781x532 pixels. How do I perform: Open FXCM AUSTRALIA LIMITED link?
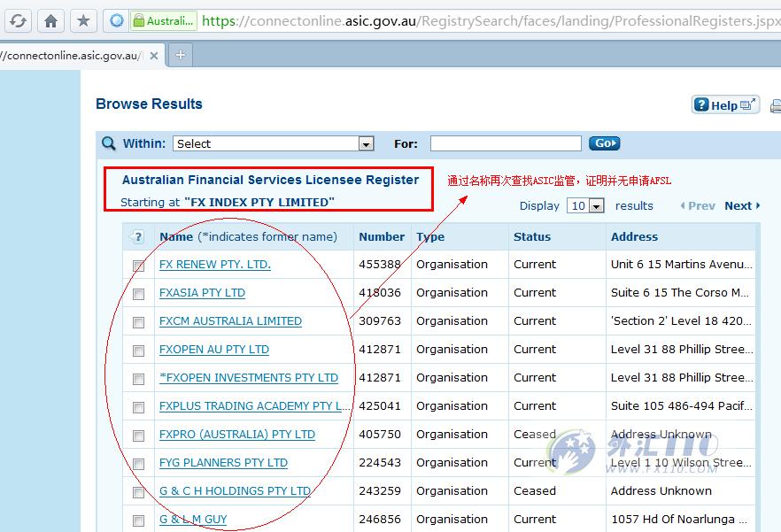click(x=230, y=321)
